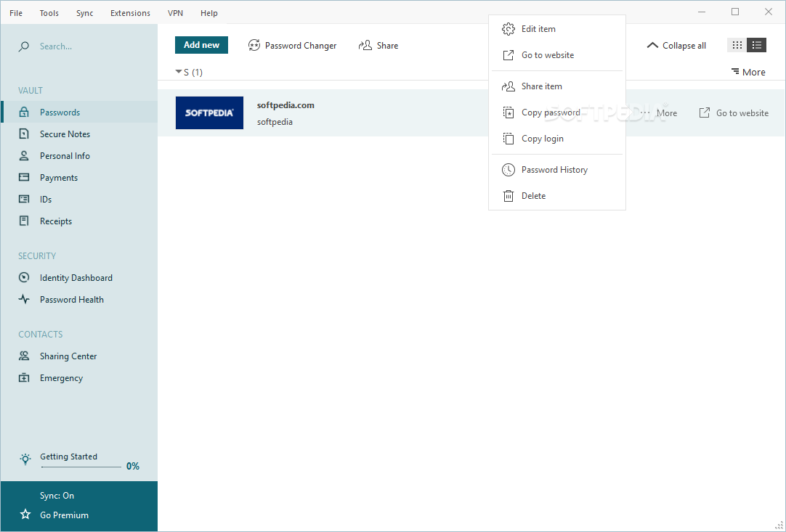Screen dimensions: 786x532
Task: Click the Password Health pulse icon
Action: point(23,300)
